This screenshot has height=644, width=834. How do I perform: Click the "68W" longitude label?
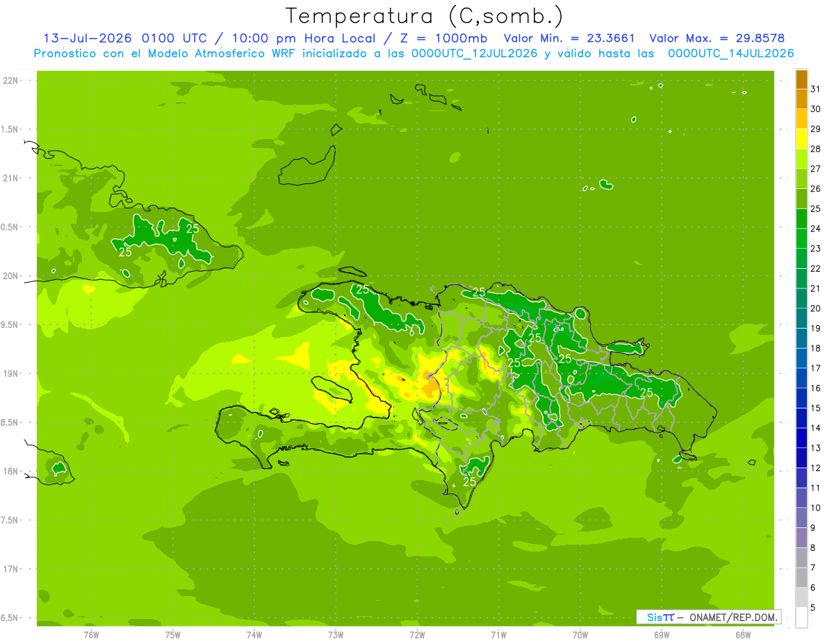743,634
